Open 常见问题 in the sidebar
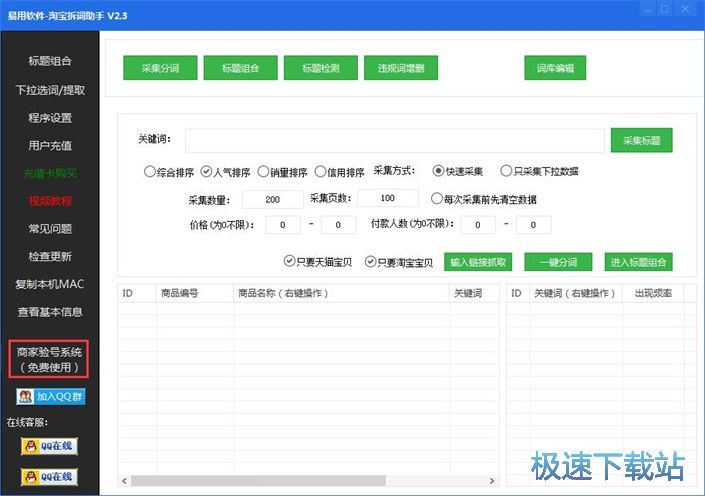The height and width of the screenshot is (496, 705). click(x=49, y=229)
